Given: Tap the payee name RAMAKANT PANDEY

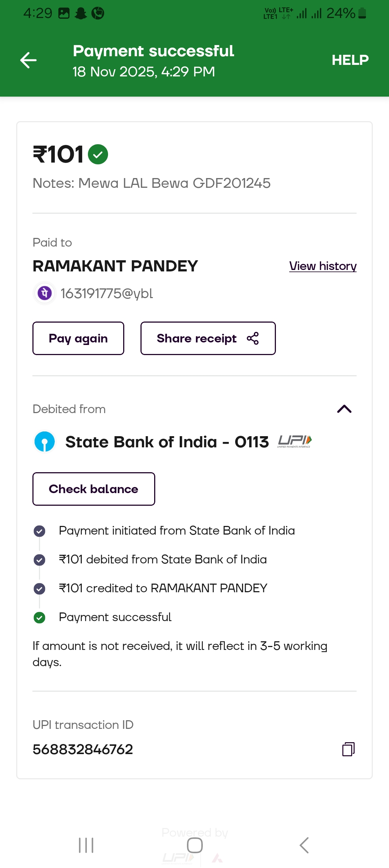Looking at the screenshot, I should point(115,266).
